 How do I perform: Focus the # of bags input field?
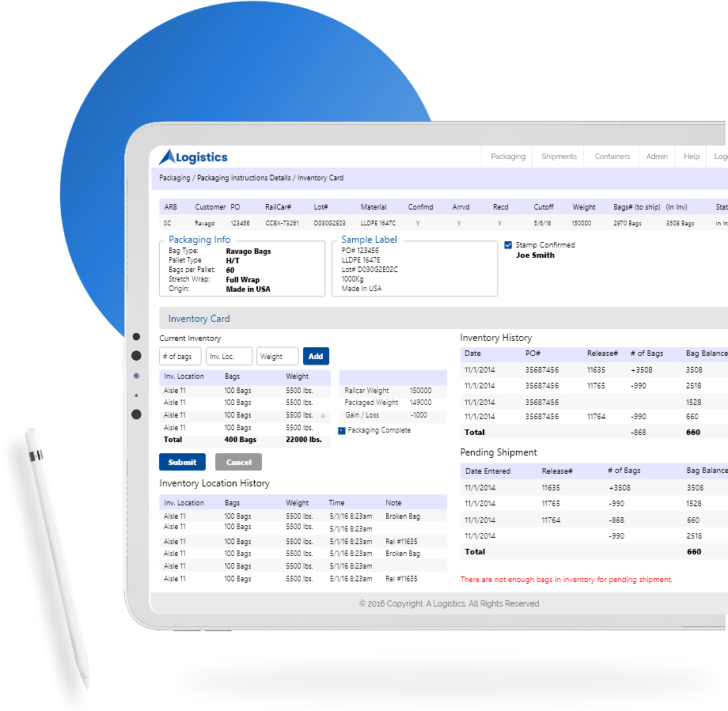coord(180,357)
